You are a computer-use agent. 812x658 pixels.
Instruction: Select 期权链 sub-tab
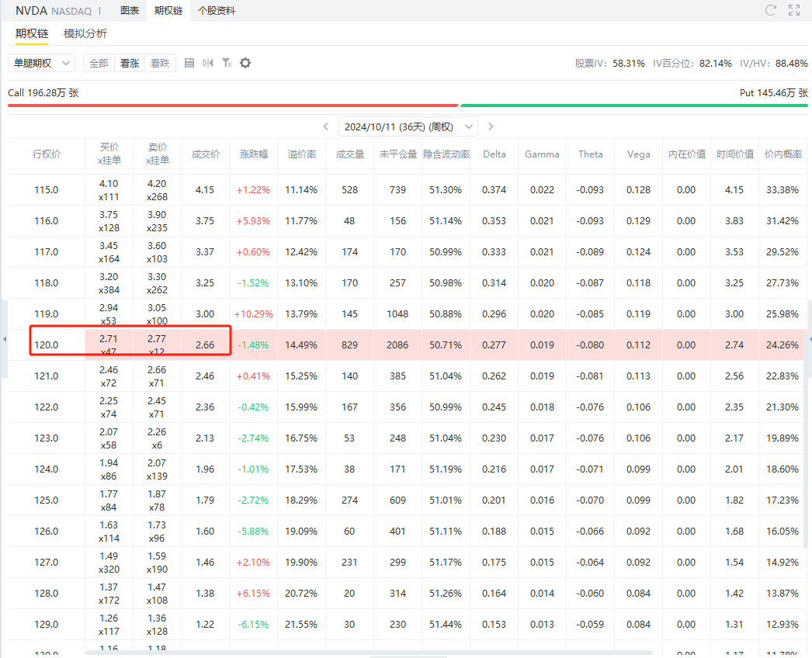32,33
